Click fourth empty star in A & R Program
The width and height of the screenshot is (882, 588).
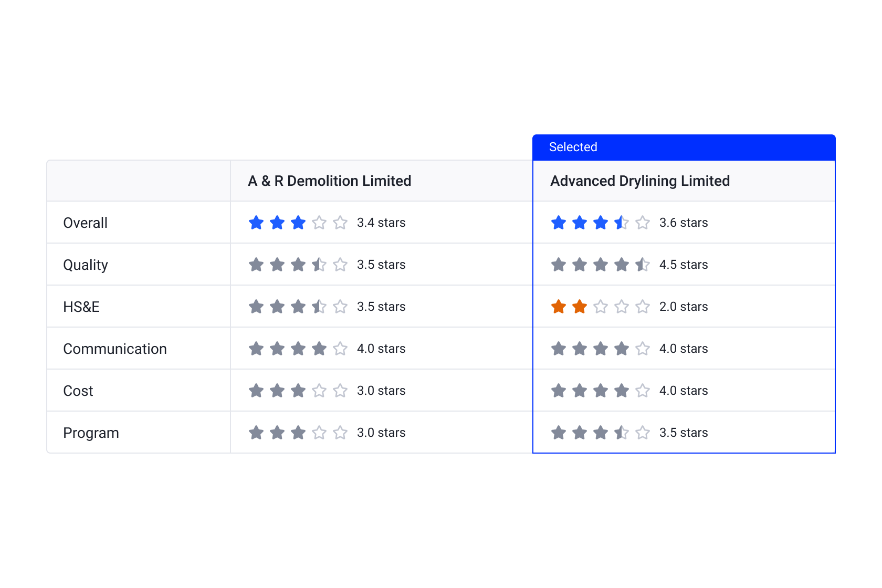(x=319, y=433)
